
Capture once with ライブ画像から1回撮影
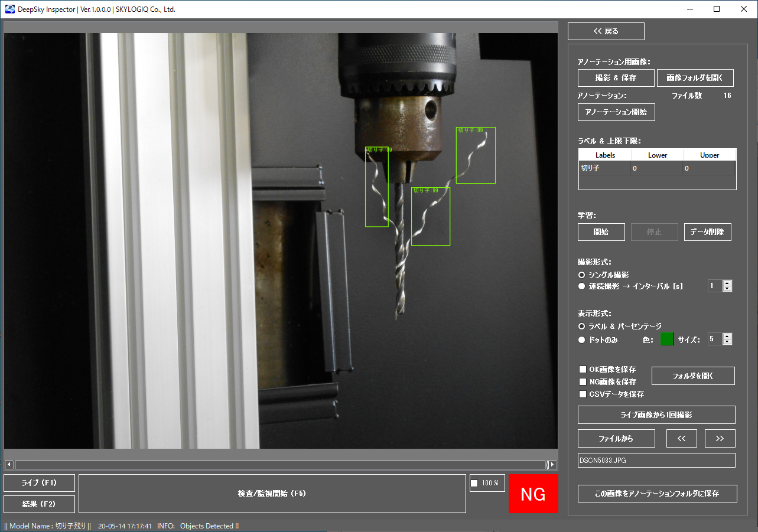(656, 415)
